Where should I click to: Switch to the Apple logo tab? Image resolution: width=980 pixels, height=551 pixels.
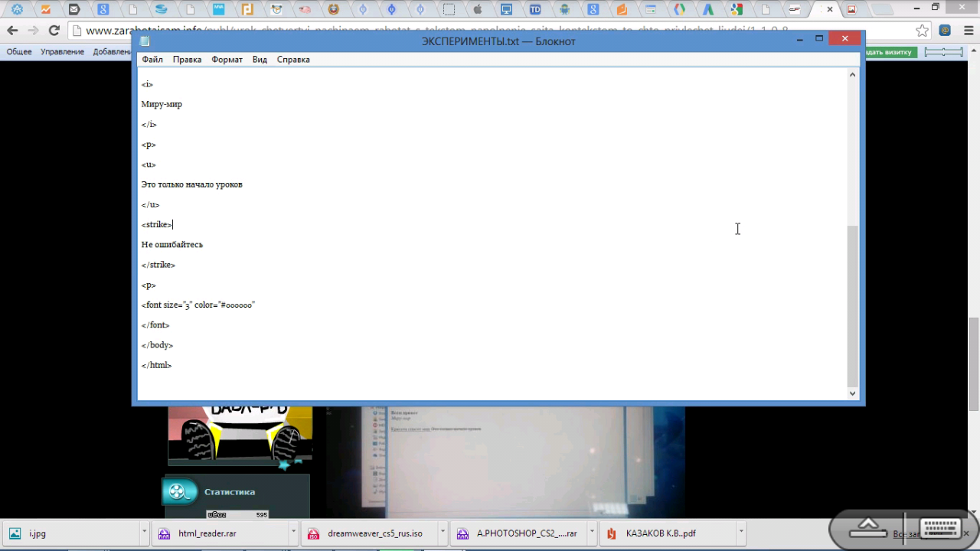point(478,10)
